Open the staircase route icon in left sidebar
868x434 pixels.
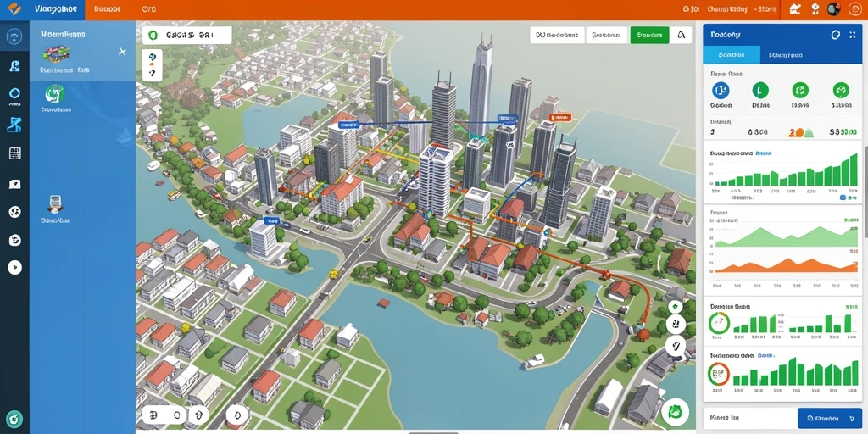[x=15, y=125]
